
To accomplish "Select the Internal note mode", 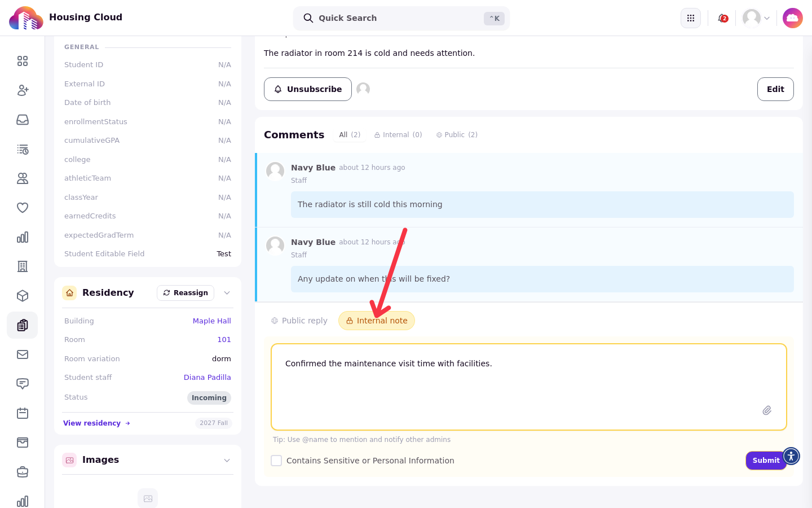I will point(377,321).
